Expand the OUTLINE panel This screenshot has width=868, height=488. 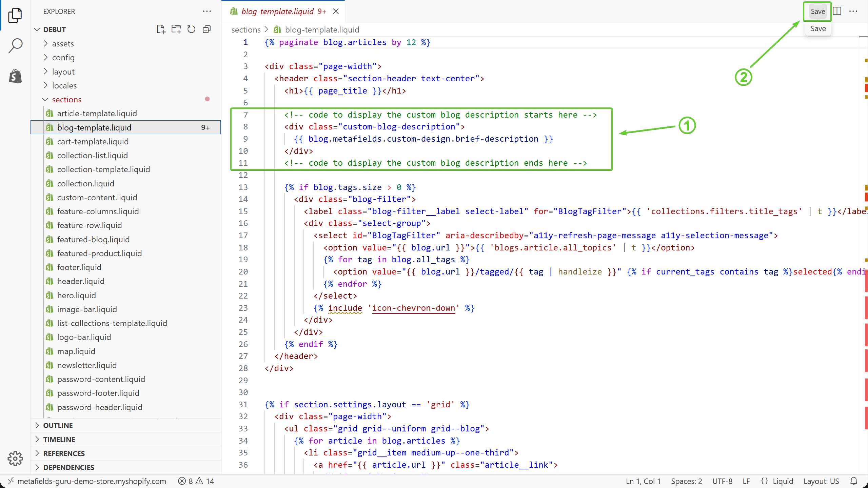click(x=58, y=425)
